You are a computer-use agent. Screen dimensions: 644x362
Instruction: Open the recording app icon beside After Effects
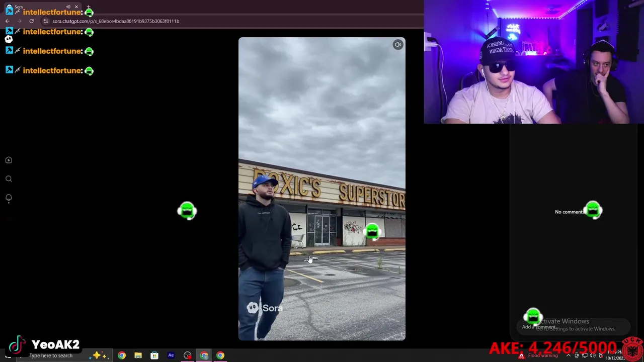[188, 355]
